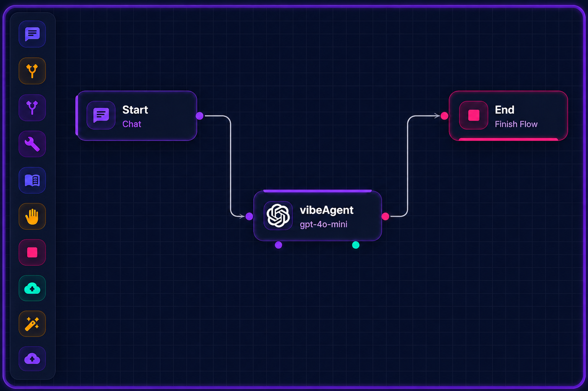Click the End node's pink input port

coord(445,116)
